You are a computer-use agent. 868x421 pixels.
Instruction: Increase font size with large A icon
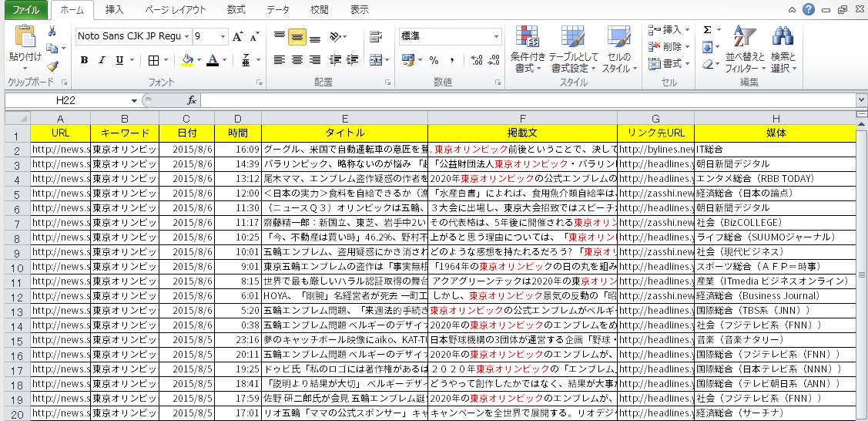tap(237, 36)
